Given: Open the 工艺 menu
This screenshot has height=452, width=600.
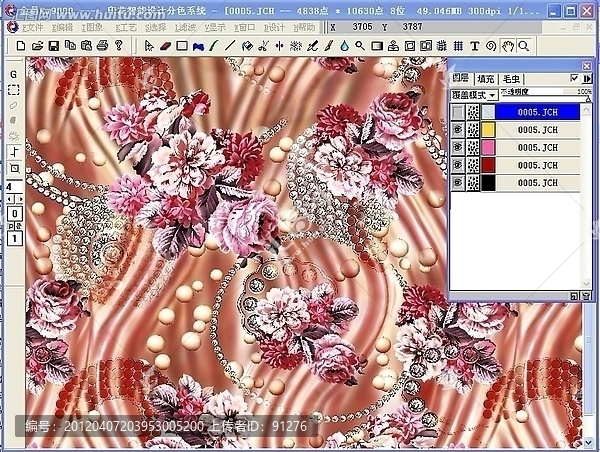Looking at the screenshot, I should (x=126, y=28).
